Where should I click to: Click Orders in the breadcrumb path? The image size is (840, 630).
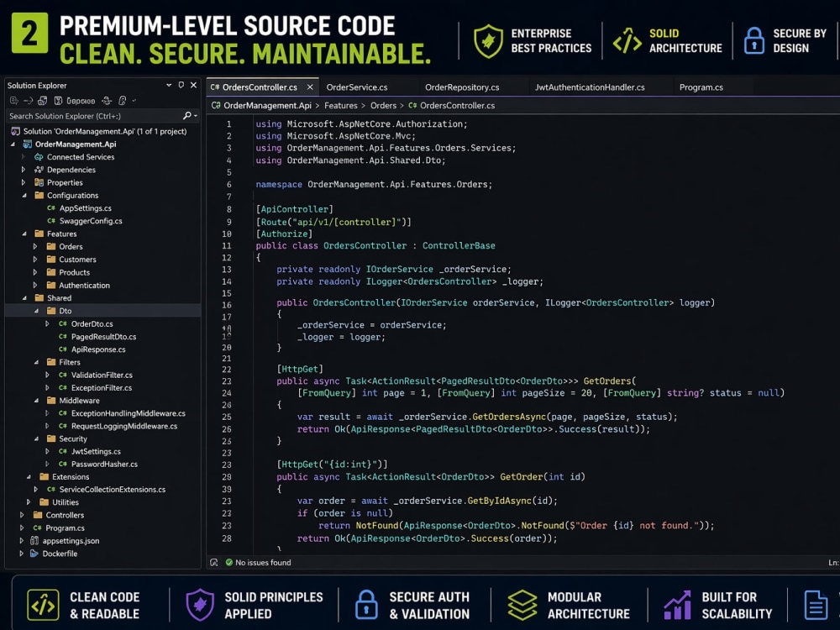click(384, 106)
